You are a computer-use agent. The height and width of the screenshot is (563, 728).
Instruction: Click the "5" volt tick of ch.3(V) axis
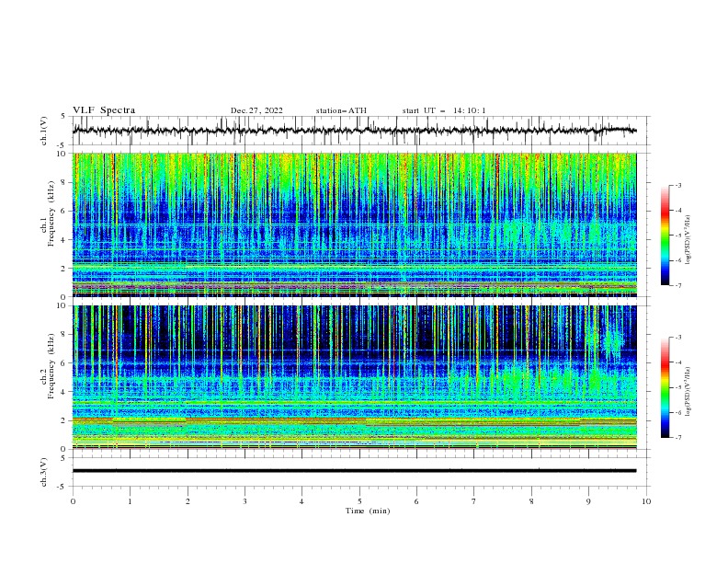(x=63, y=457)
